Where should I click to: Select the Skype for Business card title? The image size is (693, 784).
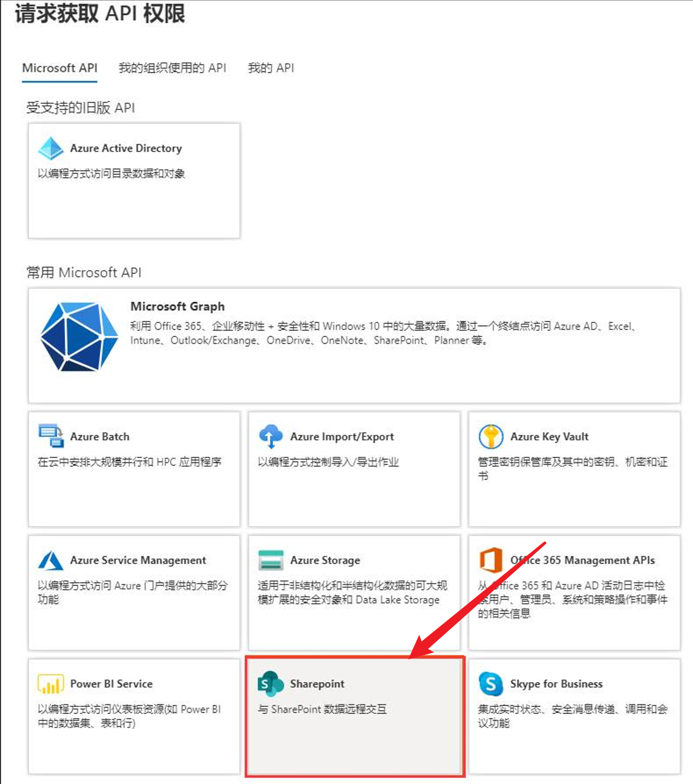pos(556,684)
